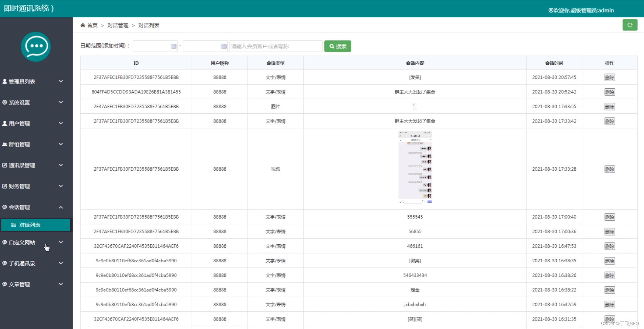Open the start date calendar icon

(174, 46)
